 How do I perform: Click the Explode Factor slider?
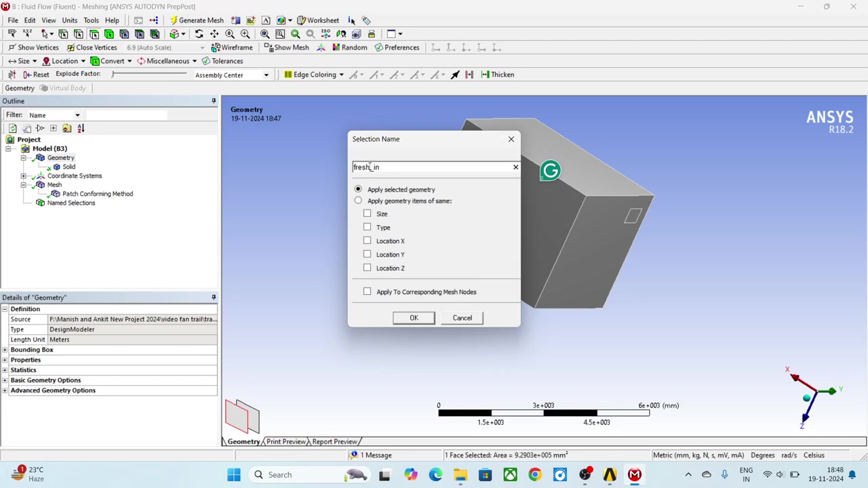point(149,74)
